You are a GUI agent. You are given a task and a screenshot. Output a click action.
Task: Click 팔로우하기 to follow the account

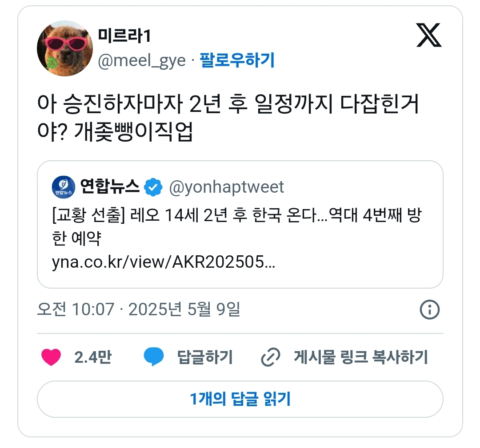pos(237,60)
